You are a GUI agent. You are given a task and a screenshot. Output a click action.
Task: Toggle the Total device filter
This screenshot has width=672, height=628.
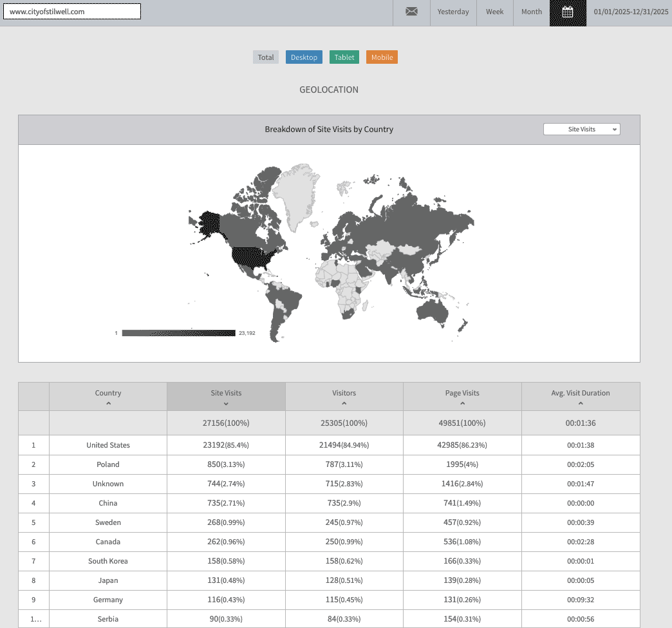(x=266, y=57)
